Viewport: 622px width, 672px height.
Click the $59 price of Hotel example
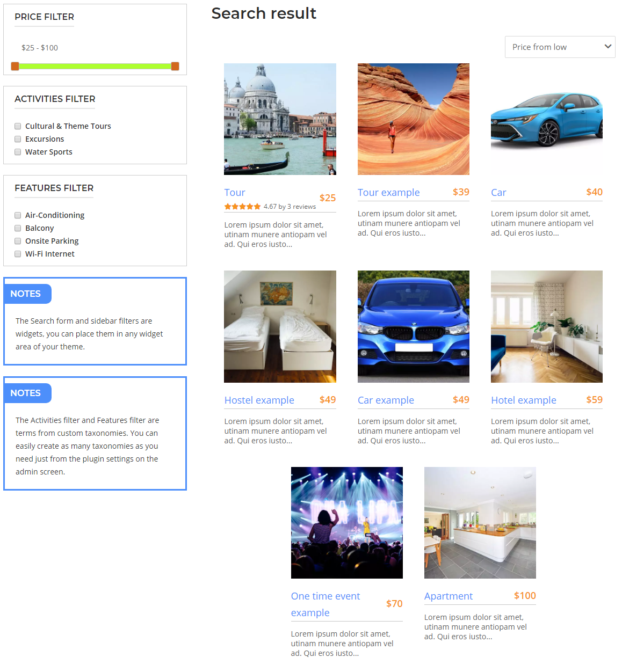tap(594, 400)
